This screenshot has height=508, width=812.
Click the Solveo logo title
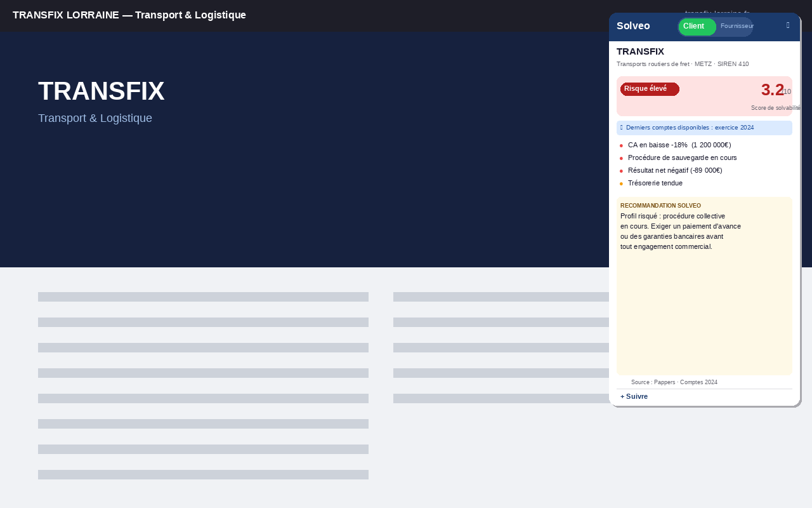coord(633,26)
